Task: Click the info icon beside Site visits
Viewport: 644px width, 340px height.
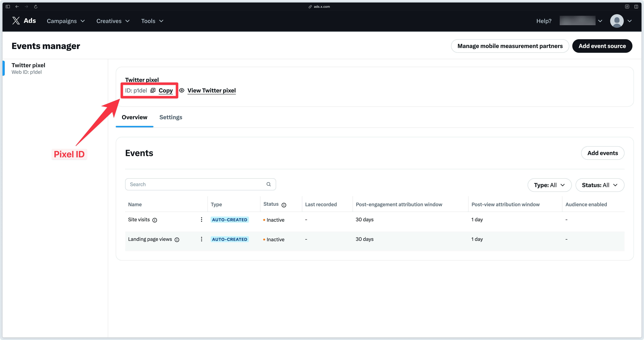Action: pos(155,220)
